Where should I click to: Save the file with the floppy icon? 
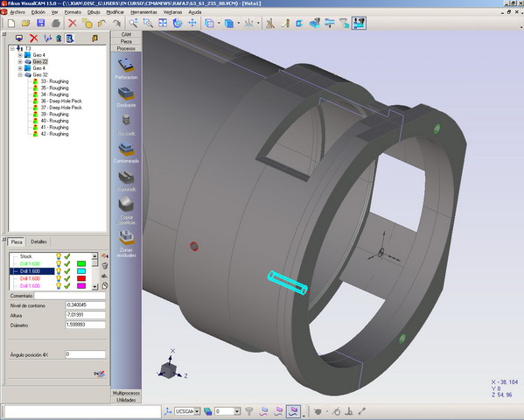[40, 23]
